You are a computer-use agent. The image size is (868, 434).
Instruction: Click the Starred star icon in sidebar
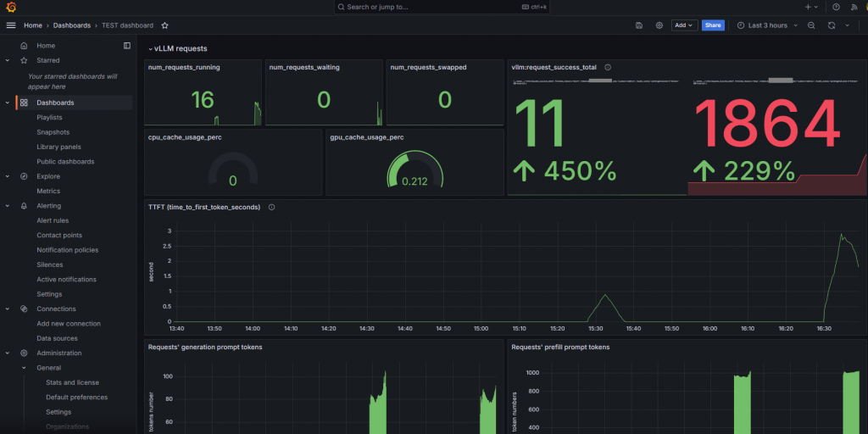[x=24, y=60]
